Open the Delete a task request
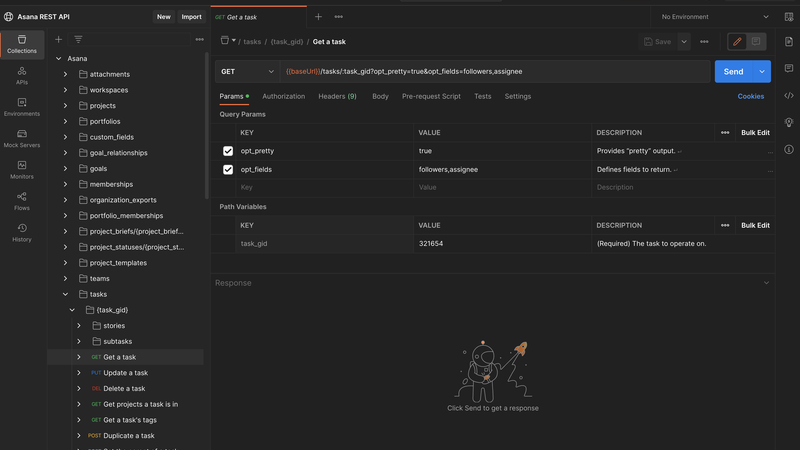The height and width of the screenshot is (450, 800). coord(124,389)
